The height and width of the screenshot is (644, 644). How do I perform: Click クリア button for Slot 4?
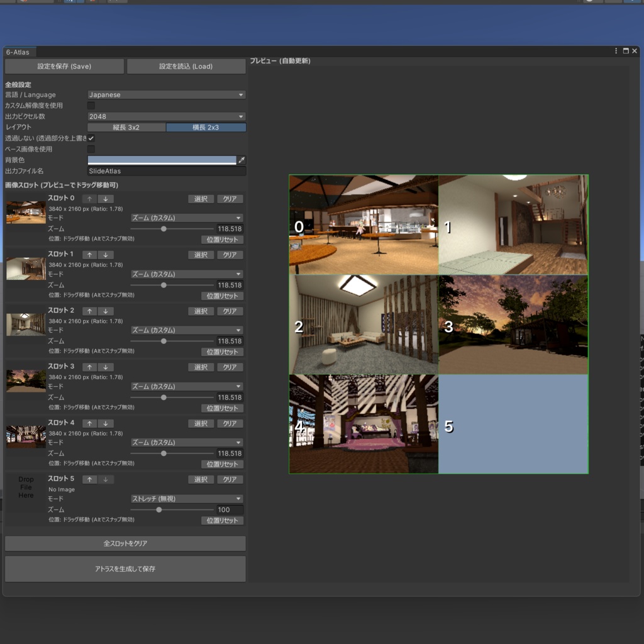pyautogui.click(x=230, y=423)
